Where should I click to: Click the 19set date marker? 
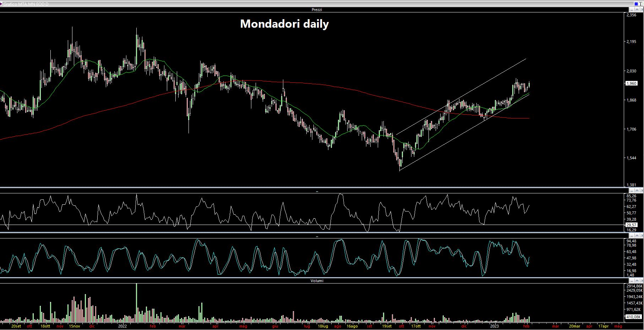(x=387, y=326)
